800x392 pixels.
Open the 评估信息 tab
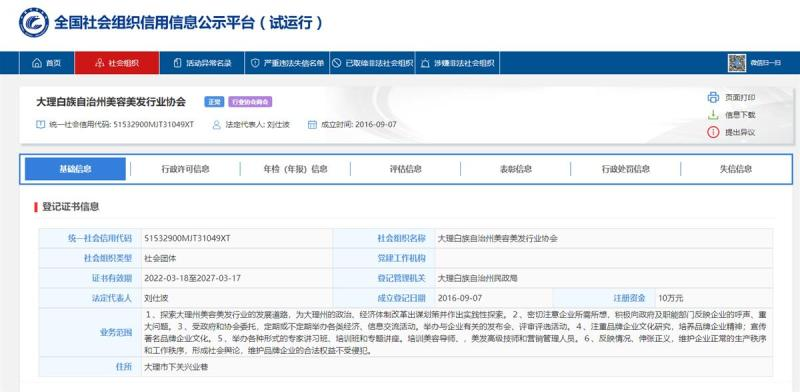click(x=406, y=169)
